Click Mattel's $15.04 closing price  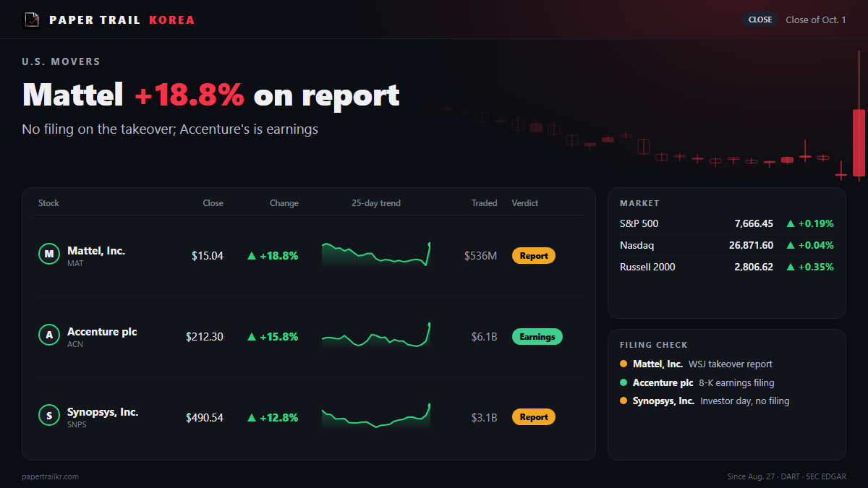tap(208, 255)
